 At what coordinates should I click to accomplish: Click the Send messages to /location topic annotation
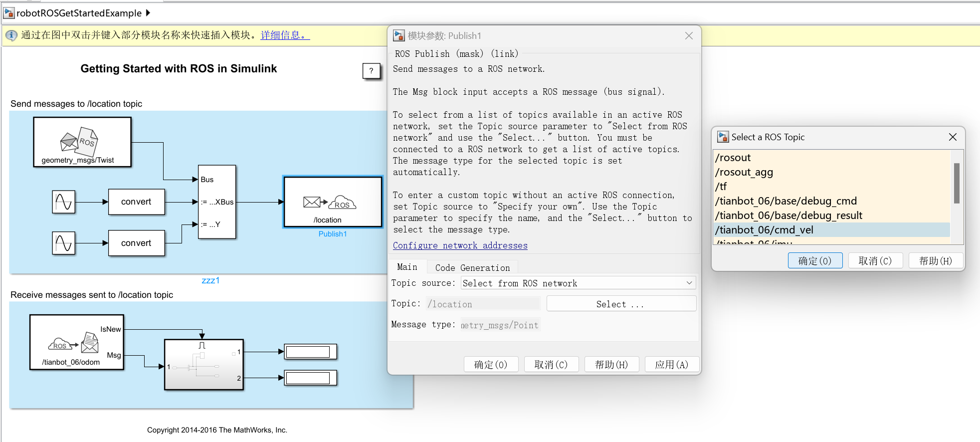click(x=76, y=104)
